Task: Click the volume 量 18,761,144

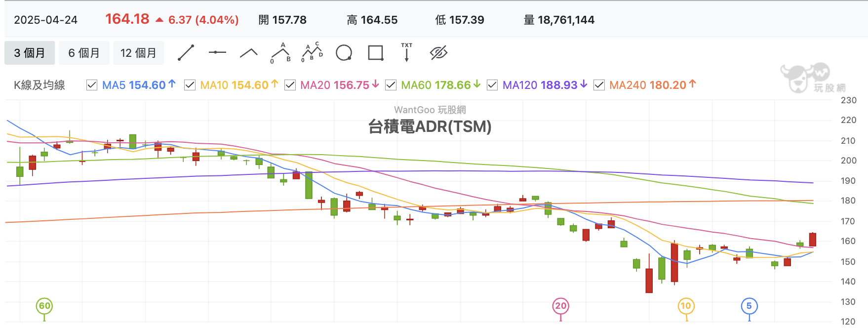Action: click(x=559, y=20)
